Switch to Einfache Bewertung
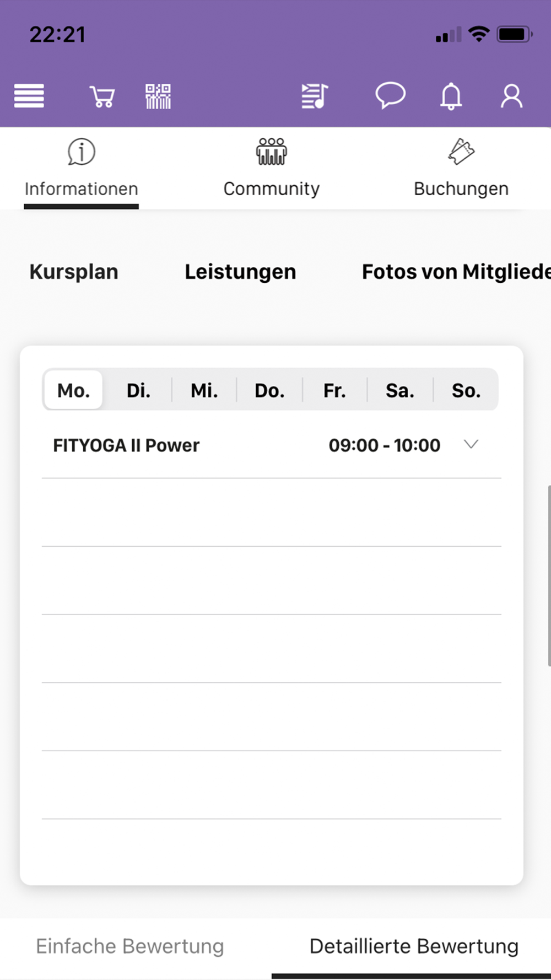The height and width of the screenshot is (980, 551). [130, 946]
